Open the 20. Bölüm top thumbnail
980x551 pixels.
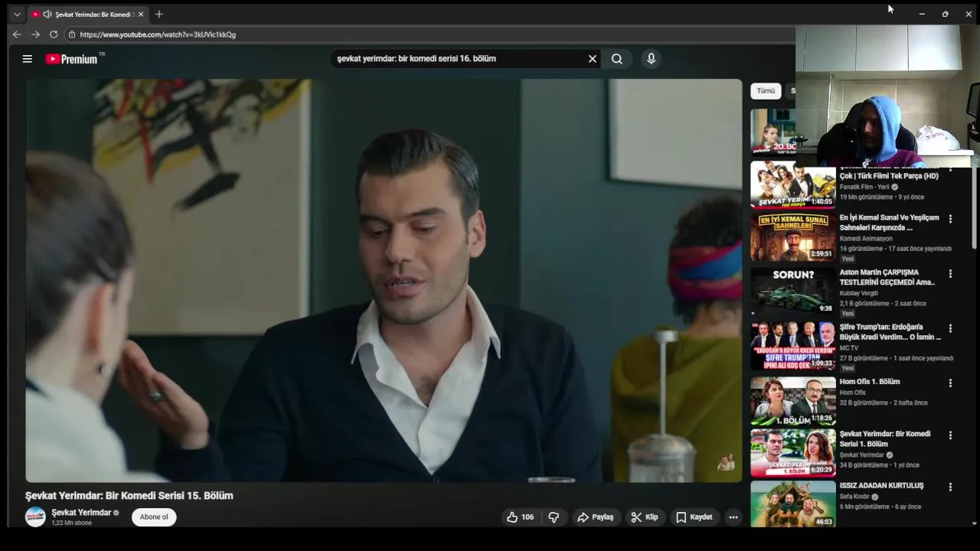[x=773, y=132]
